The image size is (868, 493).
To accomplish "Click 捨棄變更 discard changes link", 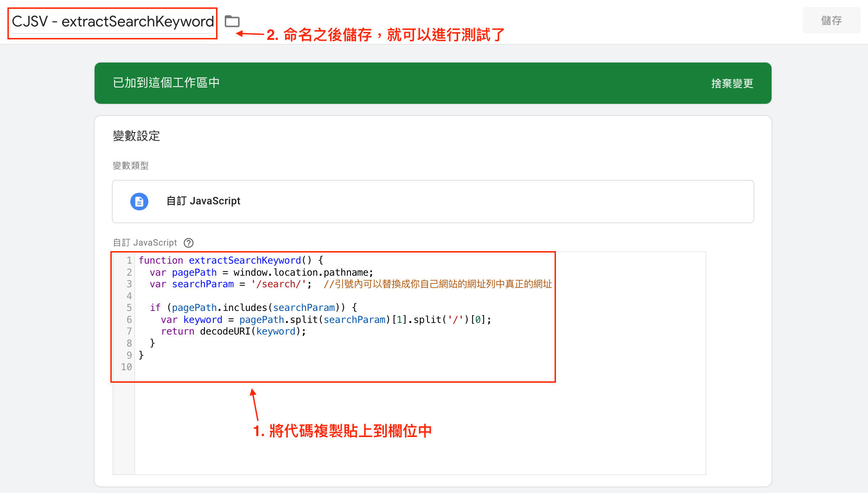I will [x=732, y=83].
